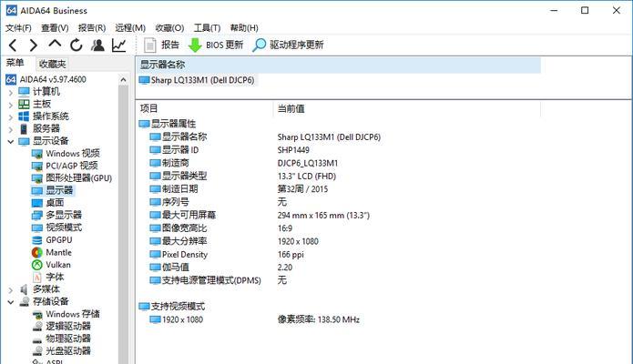Viewport: 633px width, 364px height.
Task: Expand the 主板 tree node
Action: [x=11, y=105]
